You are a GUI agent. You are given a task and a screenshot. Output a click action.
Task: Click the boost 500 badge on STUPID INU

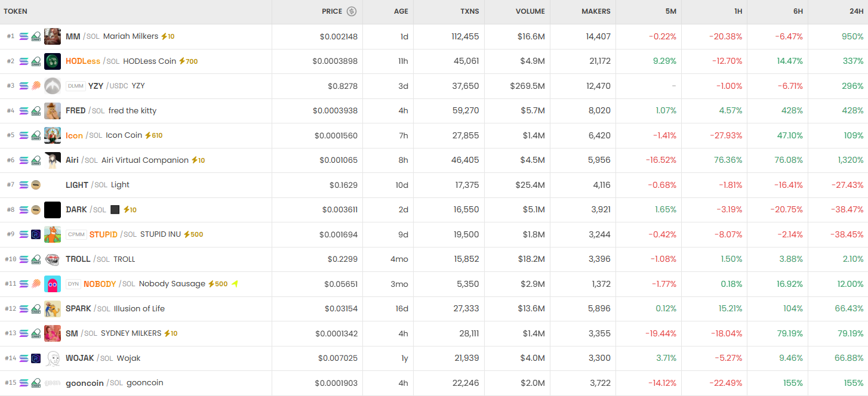click(x=193, y=234)
